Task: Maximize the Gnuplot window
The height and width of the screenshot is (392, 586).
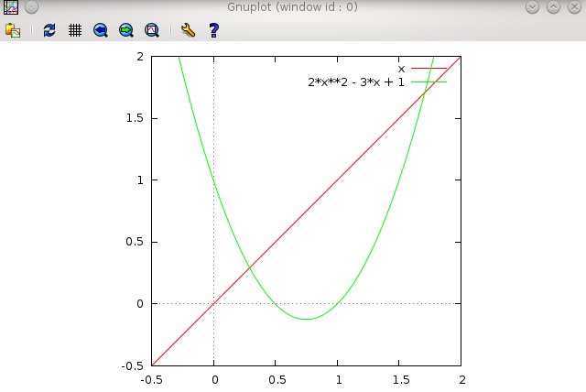Action: point(555,8)
